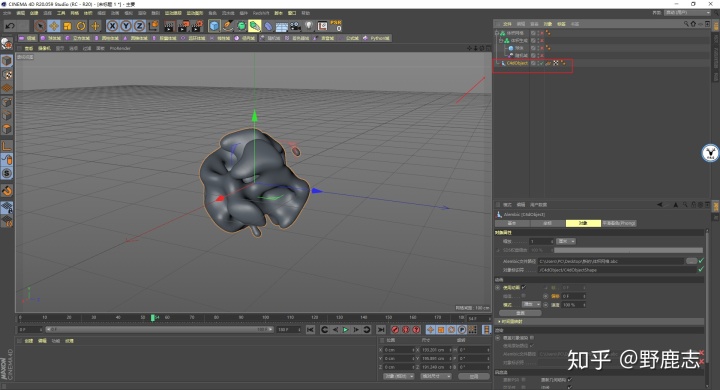Activate the Move tool

54,26
